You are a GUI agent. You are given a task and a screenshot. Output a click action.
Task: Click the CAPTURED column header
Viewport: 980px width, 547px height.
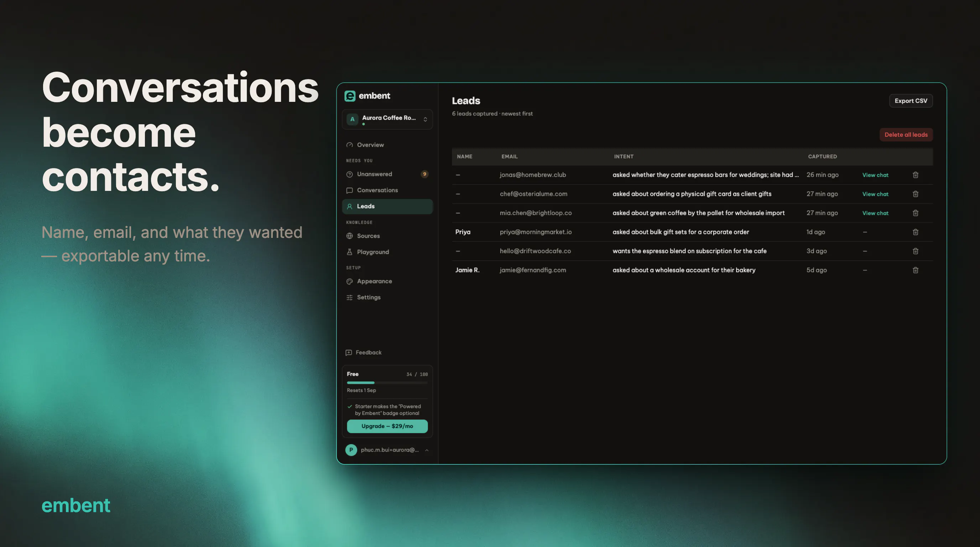pyautogui.click(x=822, y=157)
